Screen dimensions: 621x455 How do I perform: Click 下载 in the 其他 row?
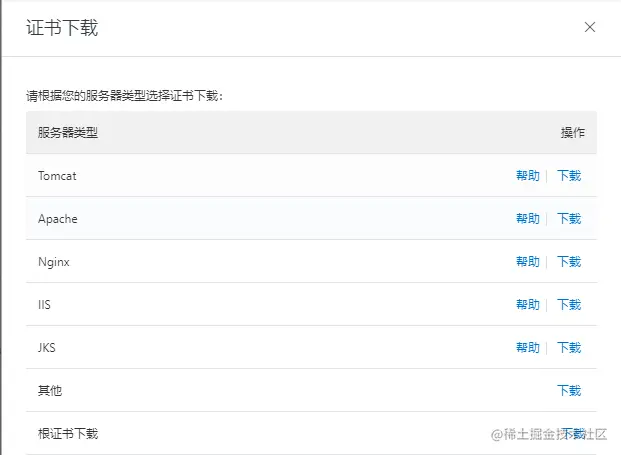tap(569, 391)
